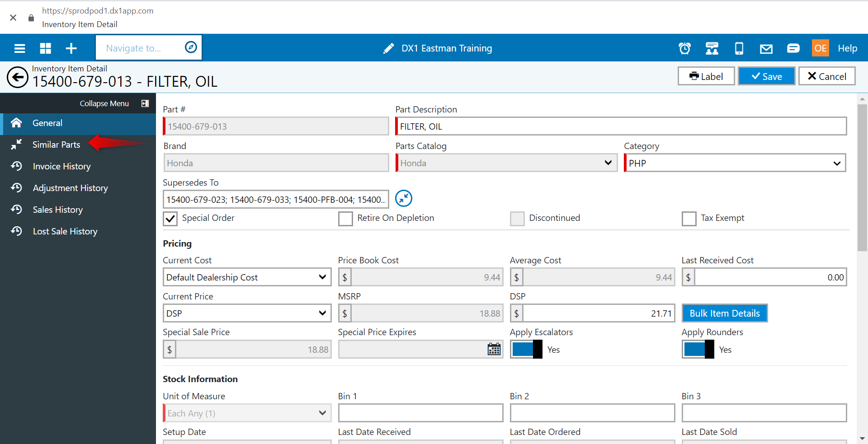Click the Similar Parts arrows icon
This screenshot has width=868, height=444.
17,145
